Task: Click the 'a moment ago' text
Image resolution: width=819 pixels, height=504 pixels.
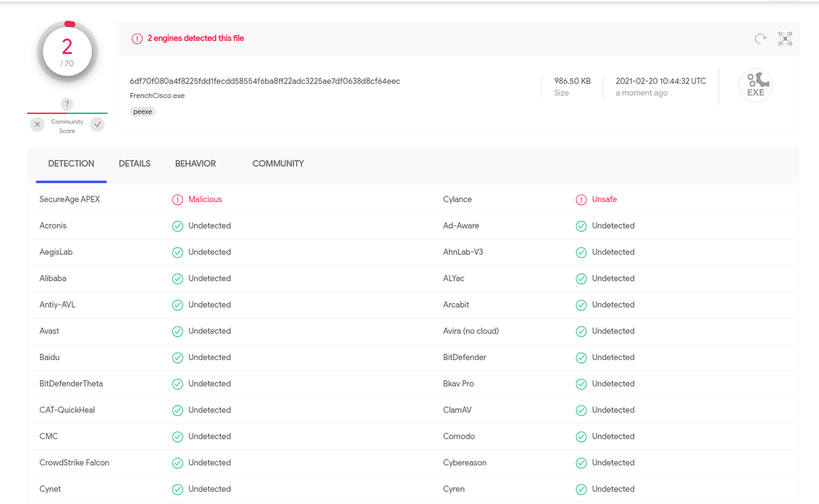Action: [642, 93]
